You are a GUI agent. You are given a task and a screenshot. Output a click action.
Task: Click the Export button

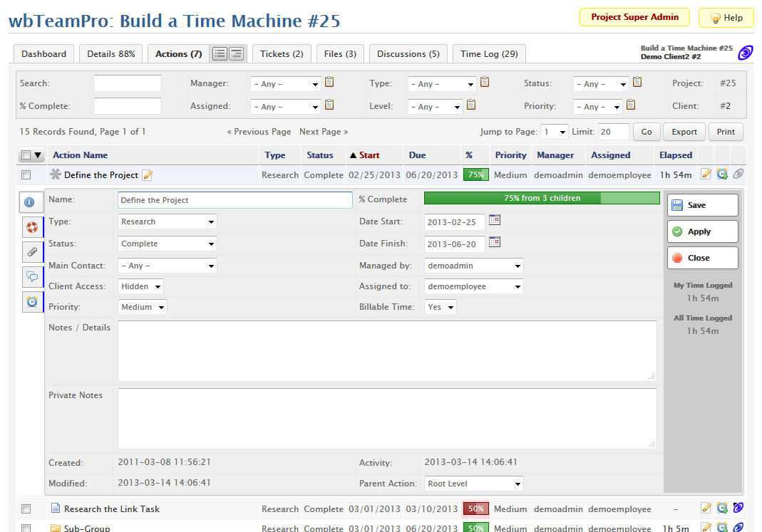684,132
